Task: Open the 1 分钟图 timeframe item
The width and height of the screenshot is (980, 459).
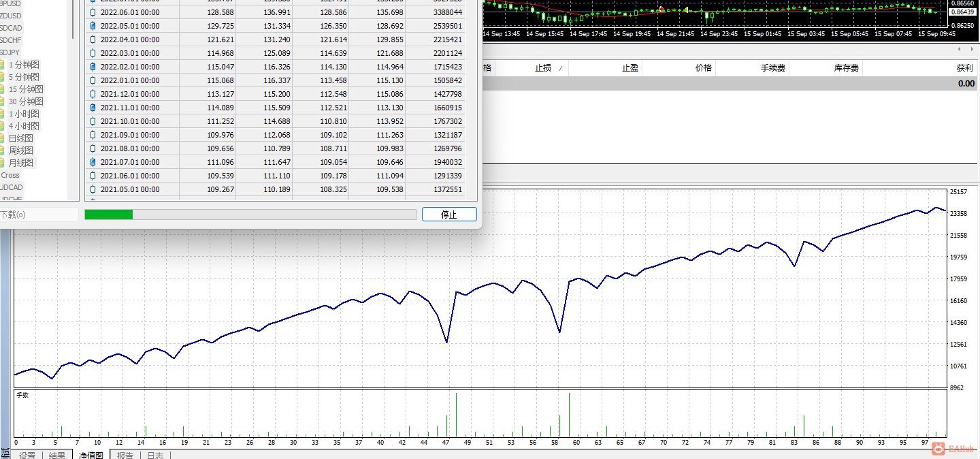Action: pyautogui.click(x=24, y=65)
